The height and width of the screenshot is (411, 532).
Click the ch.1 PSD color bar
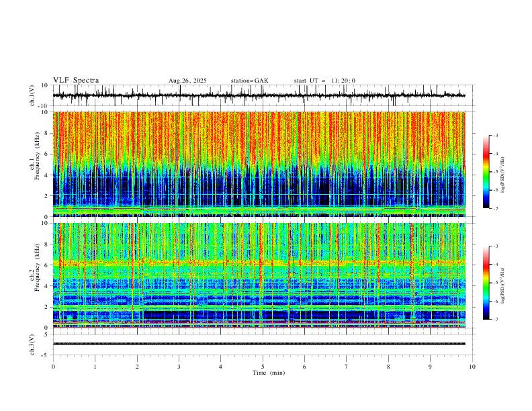pyautogui.click(x=486, y=172)
